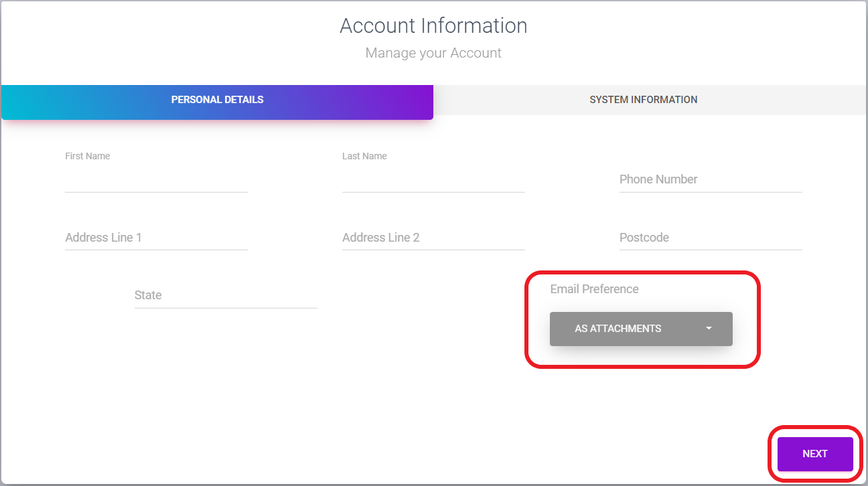Focus the Last Name input field

coord(433,179)
